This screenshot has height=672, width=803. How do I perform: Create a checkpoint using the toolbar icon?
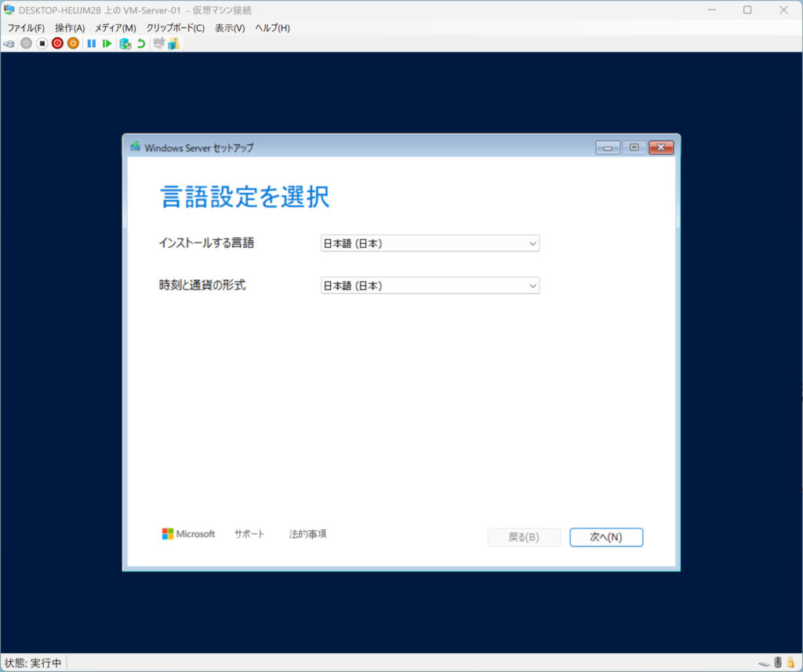pyautogui.click(x=125, y=43)
